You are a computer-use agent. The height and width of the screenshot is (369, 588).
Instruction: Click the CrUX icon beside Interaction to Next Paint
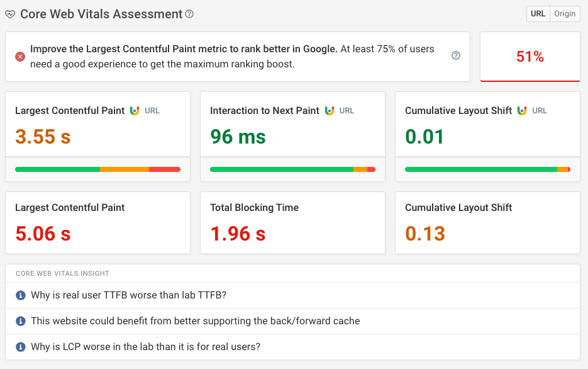(330, 111)
